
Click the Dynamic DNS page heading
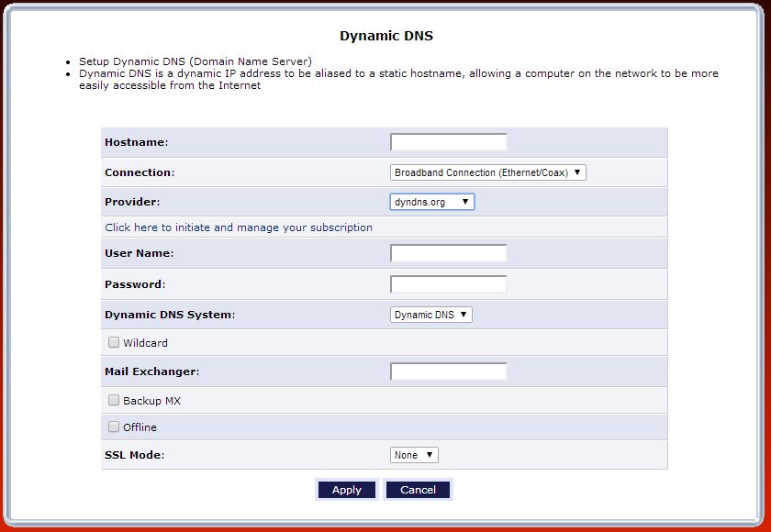tap(386, 36)
